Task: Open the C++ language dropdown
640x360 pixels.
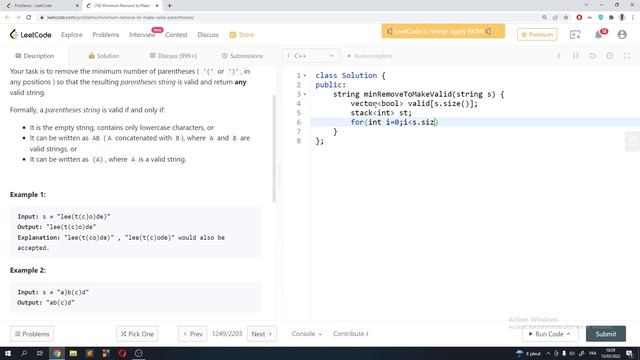Action: pos(311,56)
